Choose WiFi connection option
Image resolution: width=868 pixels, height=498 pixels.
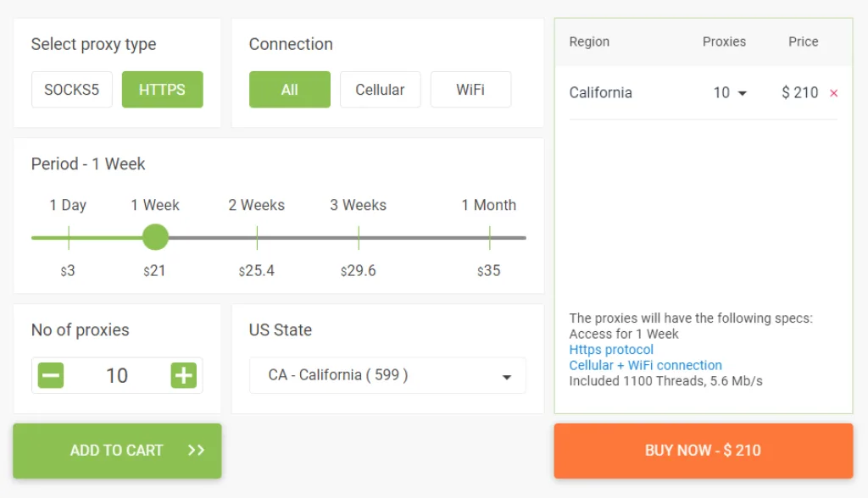coord(470,90)
